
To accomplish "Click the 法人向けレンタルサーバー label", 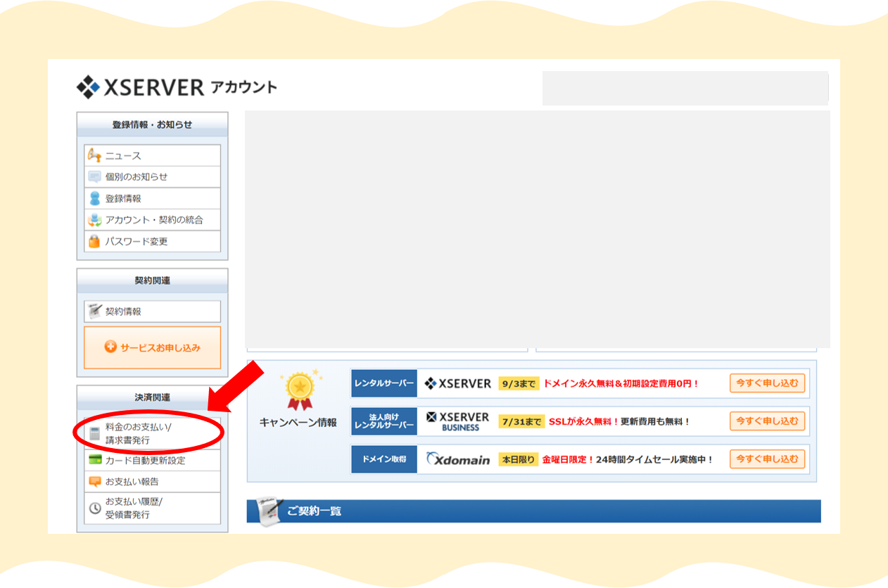I will point(384,421).
